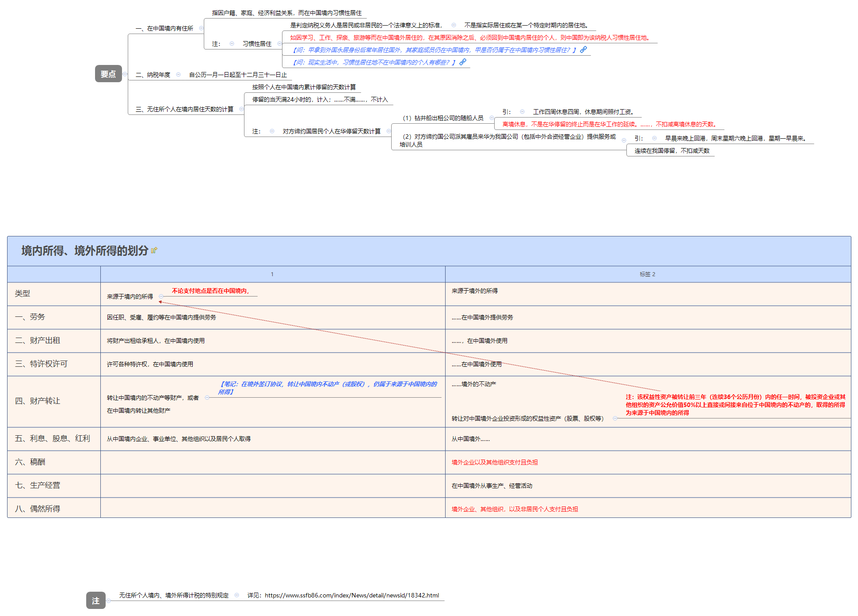Collapse the 二、纳税年度 branch
This screenshot has height=616, width=858.
(179, 74)
